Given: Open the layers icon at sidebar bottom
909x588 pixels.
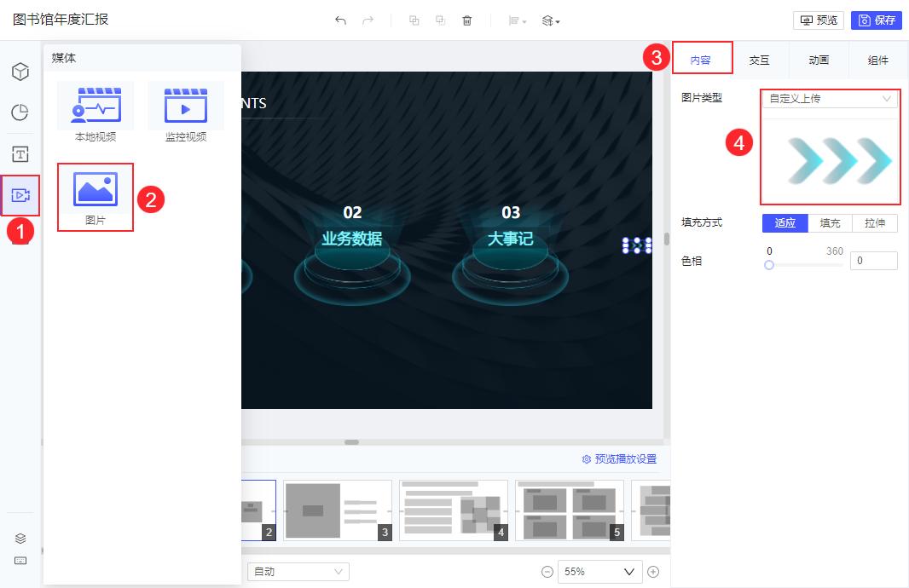Looking at the screenshot, I should (x=20, y=538).
